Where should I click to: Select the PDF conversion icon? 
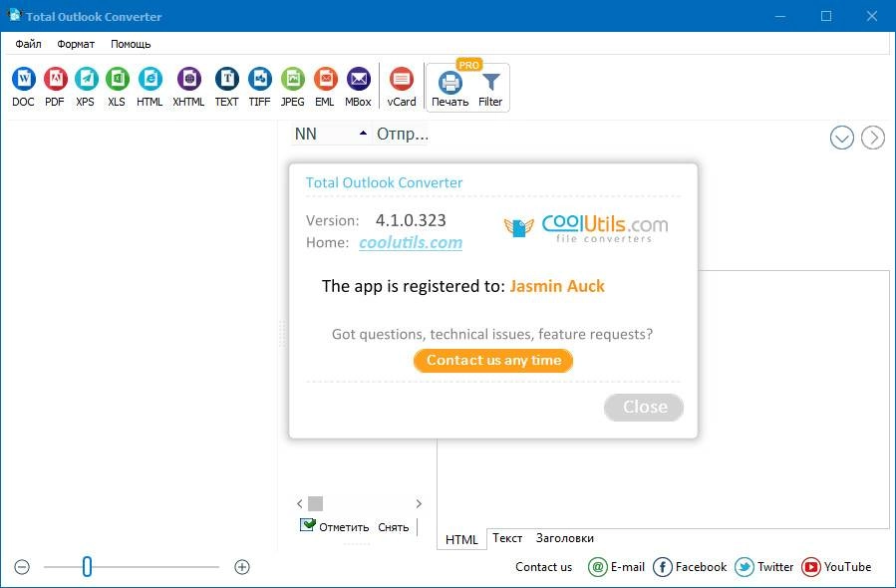[55, 79]
